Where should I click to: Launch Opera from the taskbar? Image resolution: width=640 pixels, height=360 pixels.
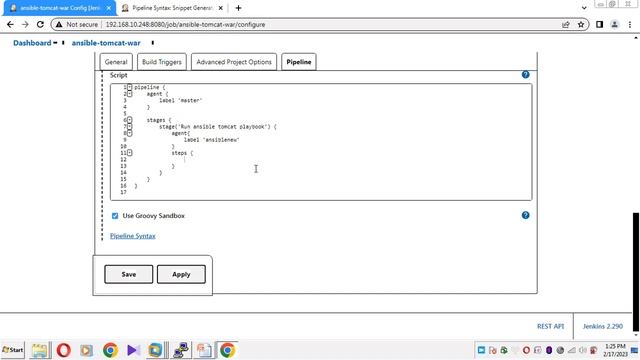coord(63,350)
